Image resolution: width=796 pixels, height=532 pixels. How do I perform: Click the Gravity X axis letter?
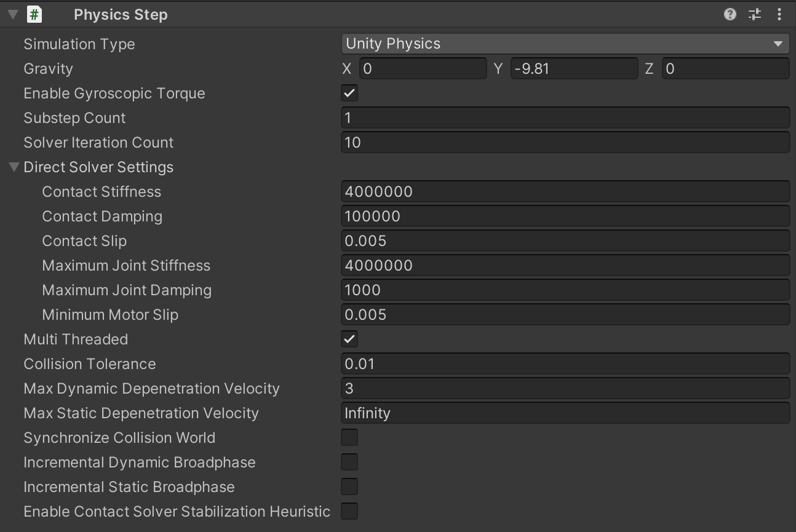(347, 69)
